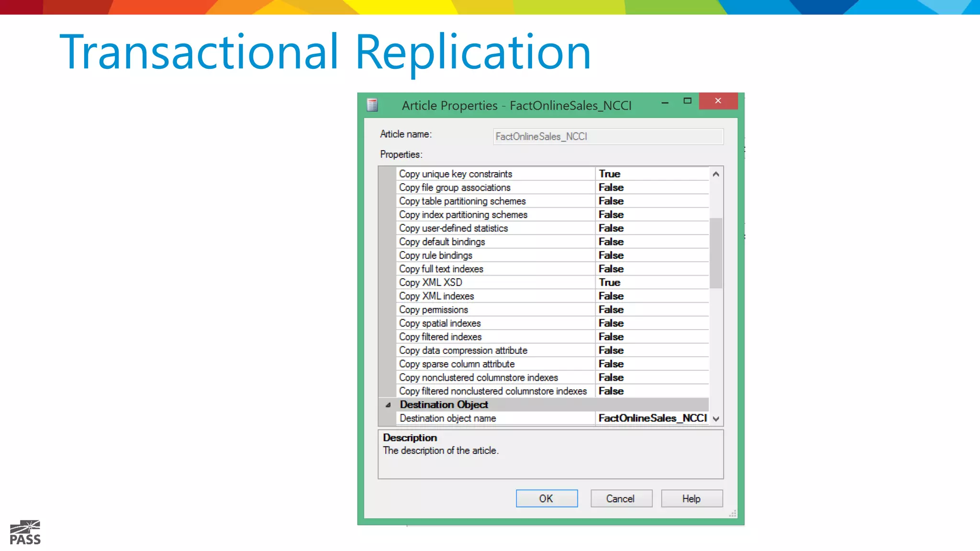Minimize the Article Properties dialog
The width and height of the screenshot is (980, 551).
point(665,102)
